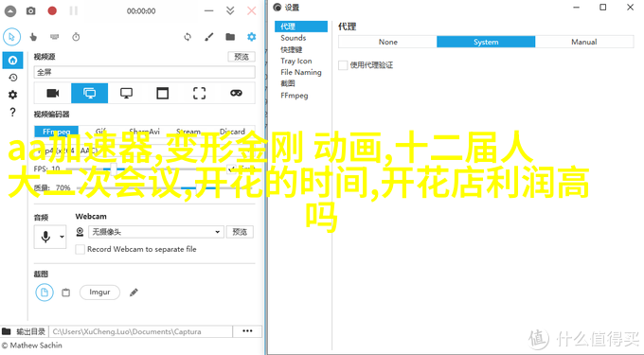Switch to the Gif encoder tab
The height and width of the screenshot is (355, 644).
(x=100, y=132)
